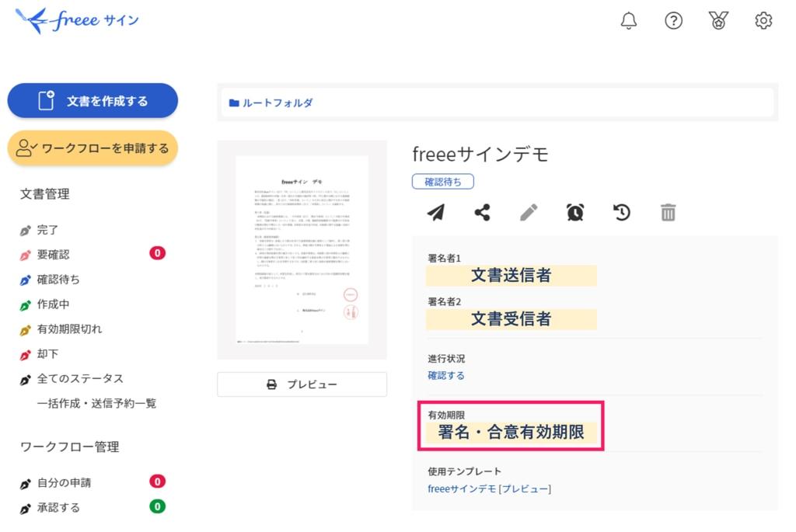Click the yellow pen icon beside 有効期限切れ
Viewport: 796px width, 532px height.
coord(25,331)
